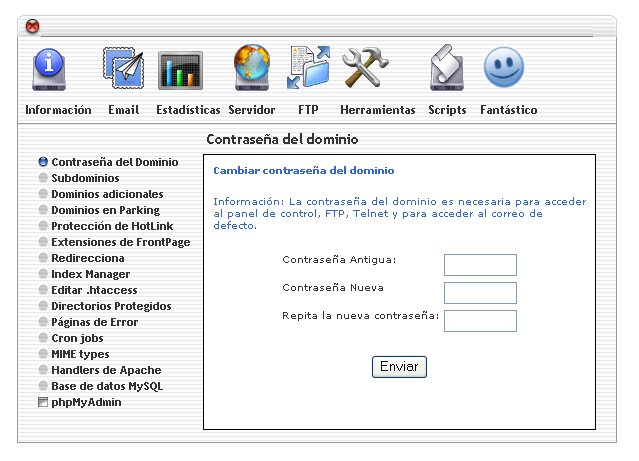639x461 pixels.
Task: Select the Servidor menu label
Action: (x=252, y=110)
